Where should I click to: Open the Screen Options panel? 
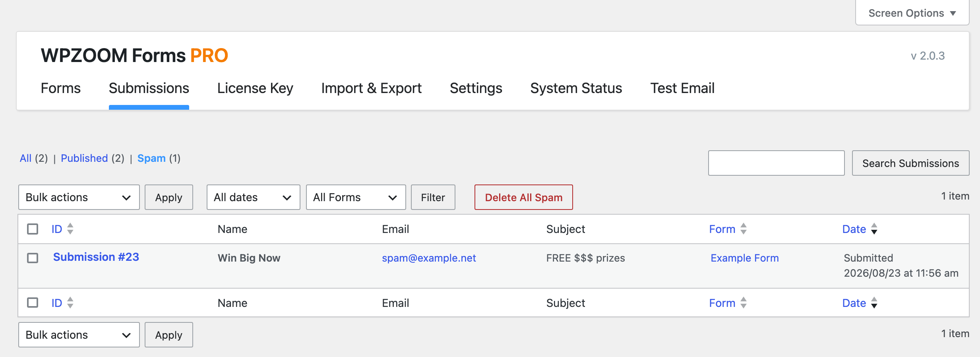click(x=912, y=13)
